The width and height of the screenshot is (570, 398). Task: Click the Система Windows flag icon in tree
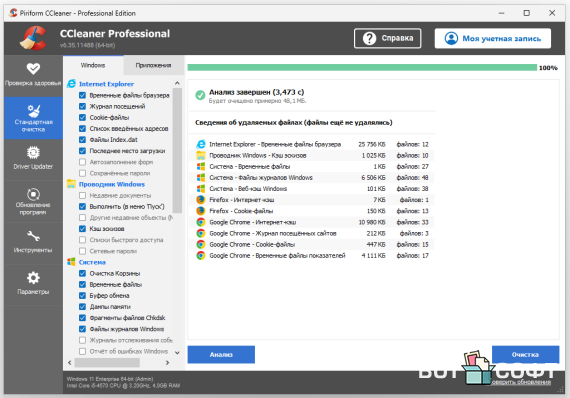click(x=71, y=262)
